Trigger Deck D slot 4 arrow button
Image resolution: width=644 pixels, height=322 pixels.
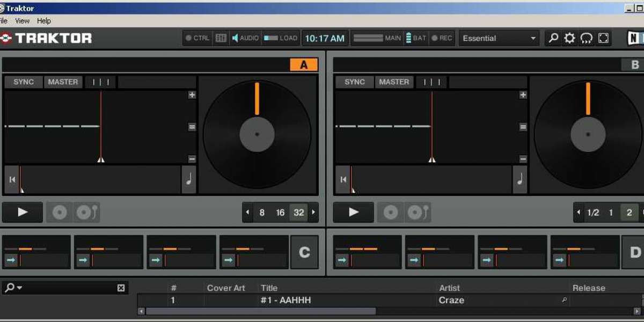tap(560, 261)
